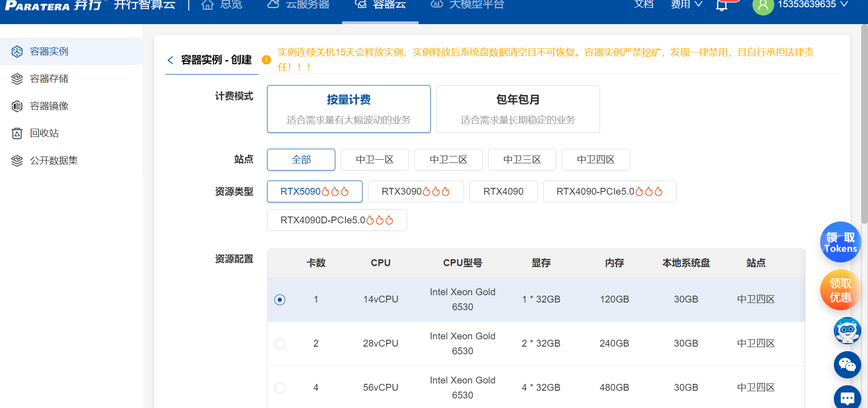The image size is (868, 408).
Task: Open the notification bell icon
Action: 722,5
